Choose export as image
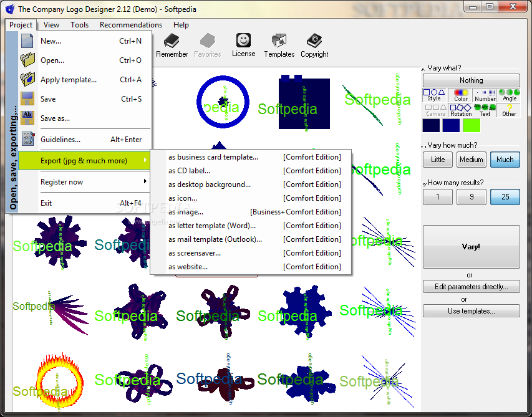This screenshot has width=532, height=417. point(251,212)
